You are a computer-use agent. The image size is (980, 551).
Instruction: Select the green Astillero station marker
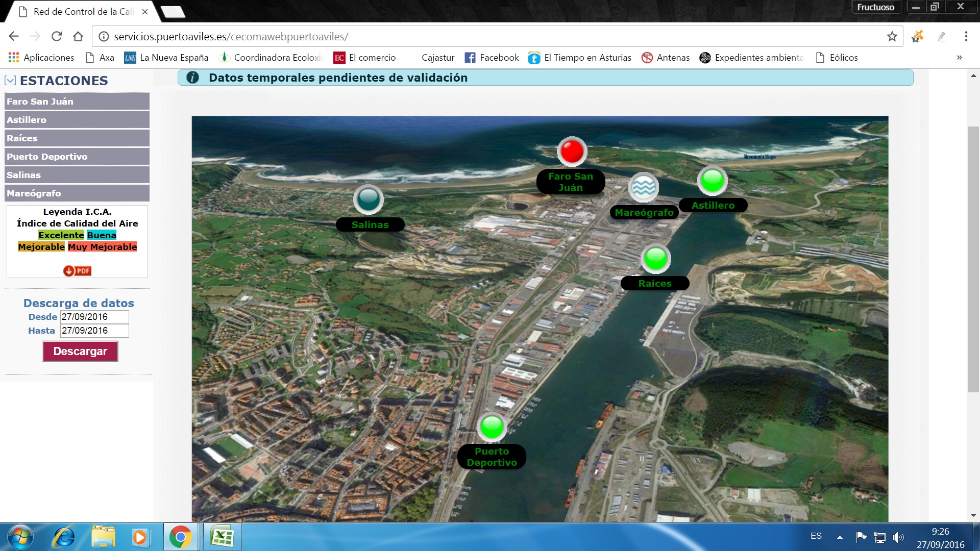pos(713,180)
